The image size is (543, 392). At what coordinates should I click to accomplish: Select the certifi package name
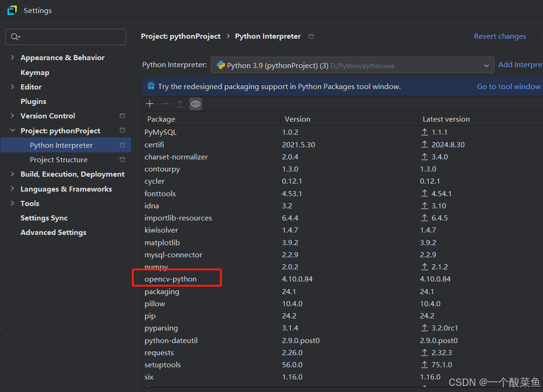pyautogui.click(x=154, y=144)
